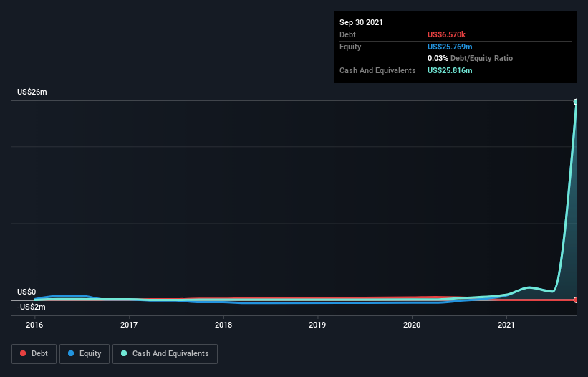
Task: Toggle the Equity series legend button
Action: click(85, 354)
